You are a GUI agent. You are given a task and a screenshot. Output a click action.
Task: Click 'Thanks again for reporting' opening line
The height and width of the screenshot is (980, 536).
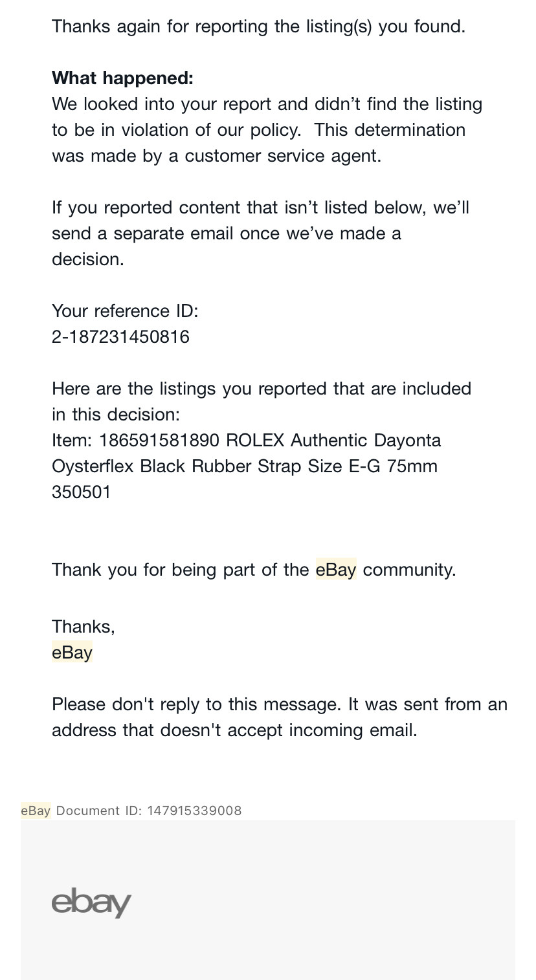point(258,27)
